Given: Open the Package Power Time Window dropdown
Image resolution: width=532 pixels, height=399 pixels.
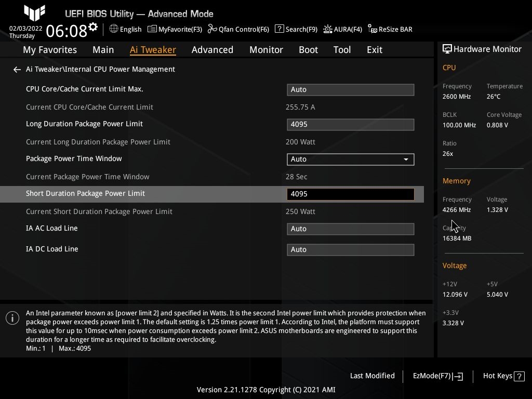Looking at the screenshot, I should (x=351, y=159).
